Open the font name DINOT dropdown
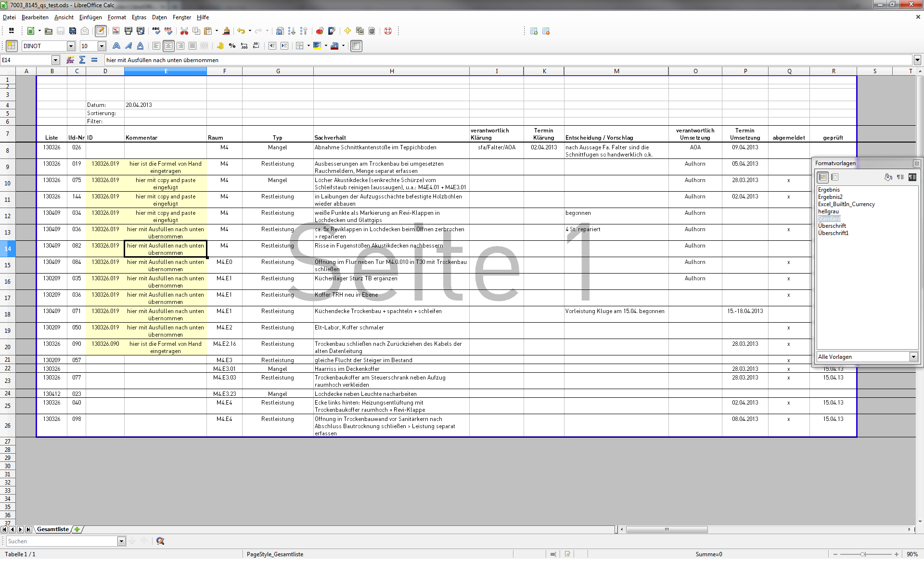924x576 pixels. (71, 46)
